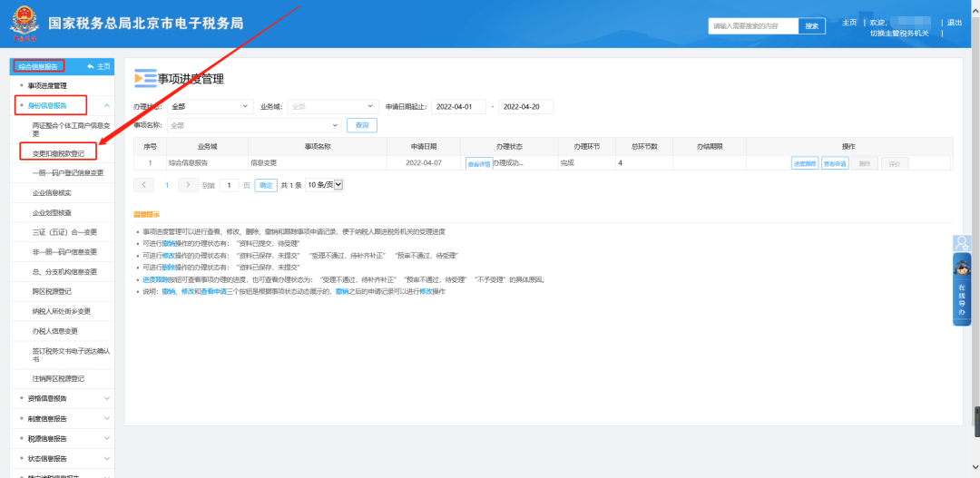Image resolution: width=980 pixels, height=478 pixels.
Task: Open 签订税务文书电子送达确认书 item
Action: click(x=71, y=355)
